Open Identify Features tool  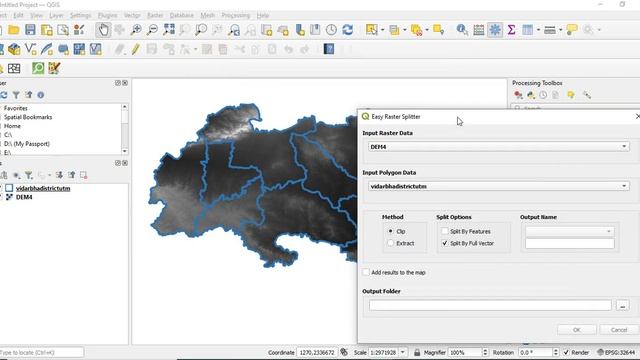click(462, 30)
